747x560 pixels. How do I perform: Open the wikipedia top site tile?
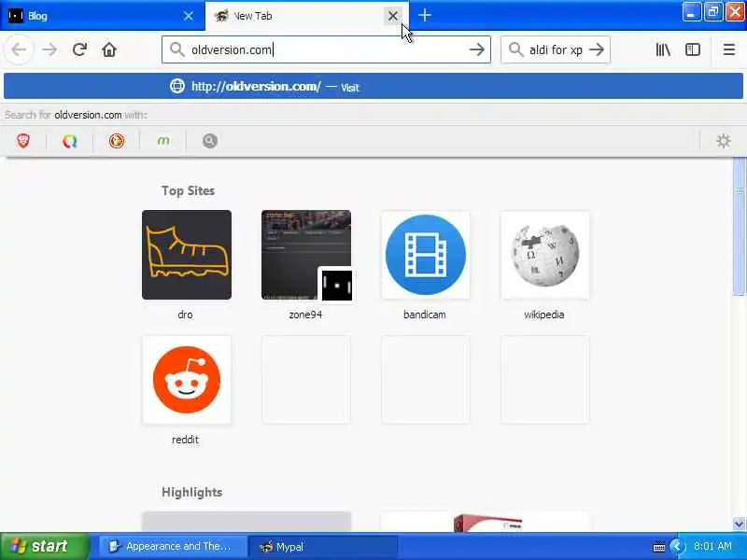tap(545, 255)
